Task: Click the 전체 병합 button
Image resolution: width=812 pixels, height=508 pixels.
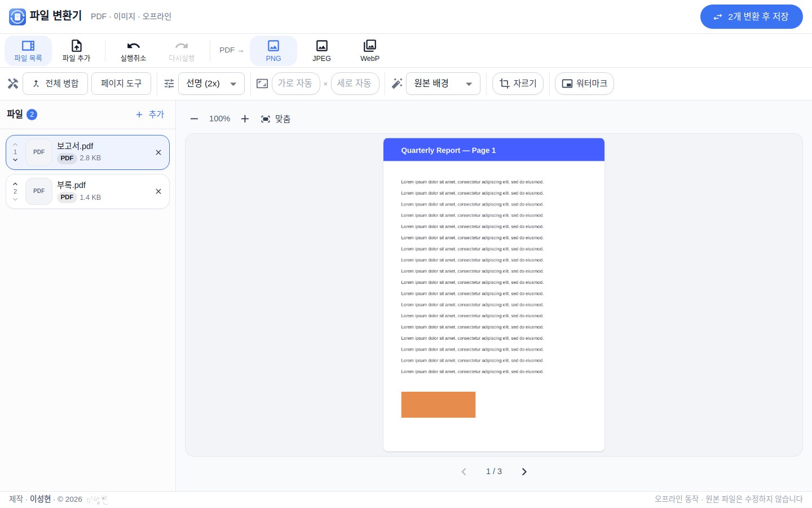Action: (55, 84)
